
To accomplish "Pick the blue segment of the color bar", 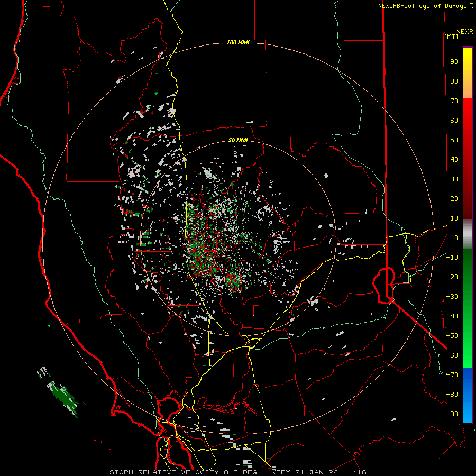I will (467, 396).
